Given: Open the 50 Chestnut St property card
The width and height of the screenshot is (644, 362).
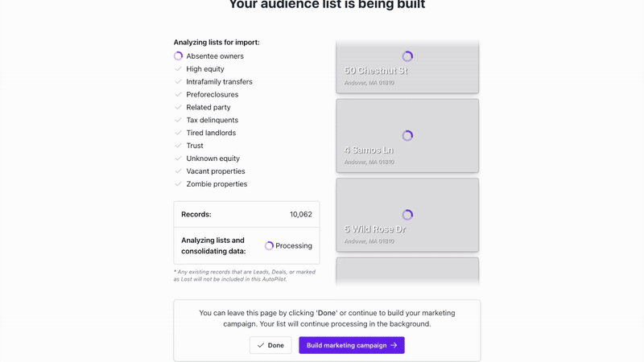Looking at the screenshot, I should tap(407, 68).
